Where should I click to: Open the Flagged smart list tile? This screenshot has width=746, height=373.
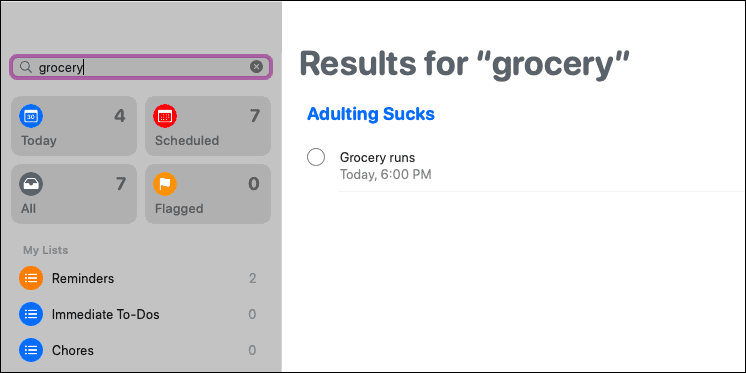click(x=208, y=194)
